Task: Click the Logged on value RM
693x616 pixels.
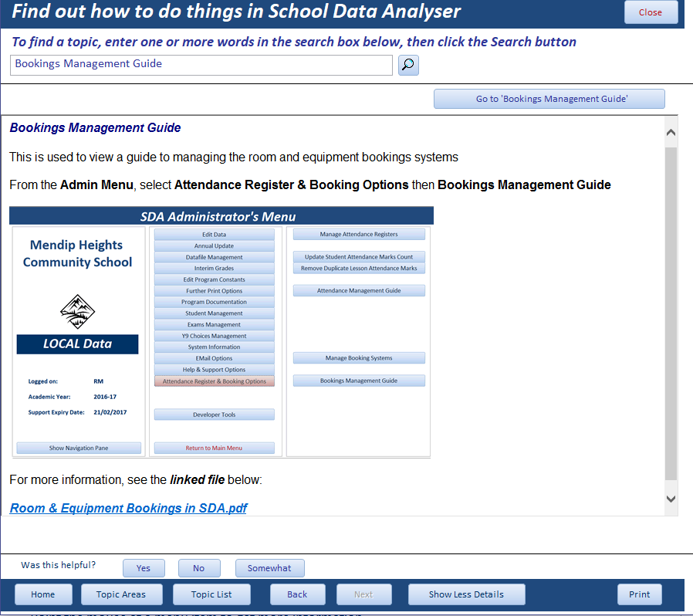Action: tap(98, 381)
